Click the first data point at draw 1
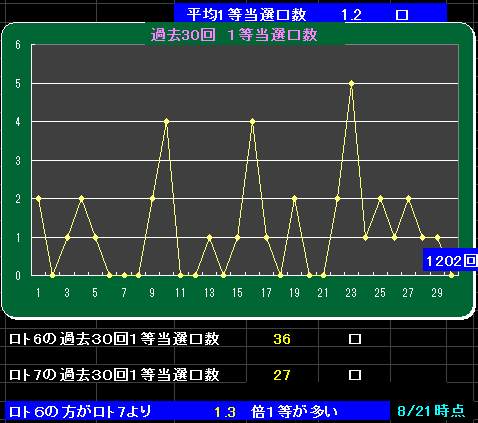The height and width of the screenshot is (423, 478). click(x=38, y=199)
